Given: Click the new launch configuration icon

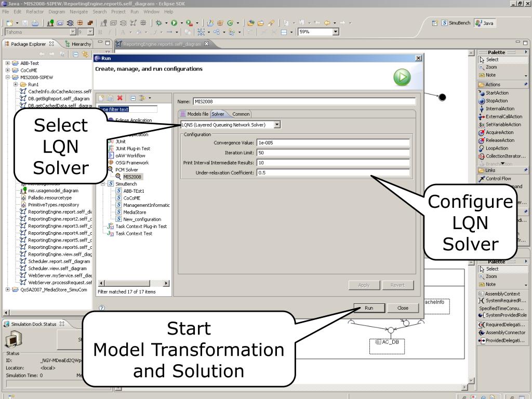Looking at the screenshot, I should pyautogui.click(x=101, y=98).
